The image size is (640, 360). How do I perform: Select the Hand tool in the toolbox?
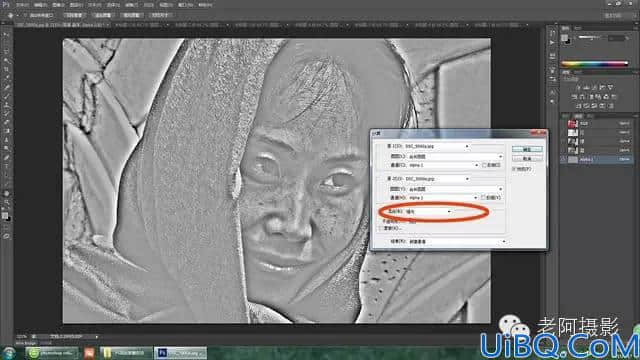coord(6,193)
